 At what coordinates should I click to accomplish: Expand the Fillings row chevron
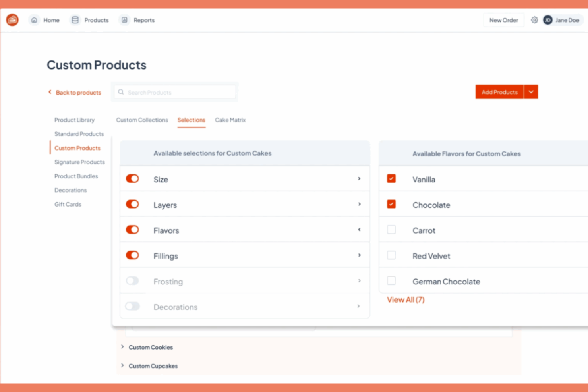pyautogui.click(x=359, y=255)
